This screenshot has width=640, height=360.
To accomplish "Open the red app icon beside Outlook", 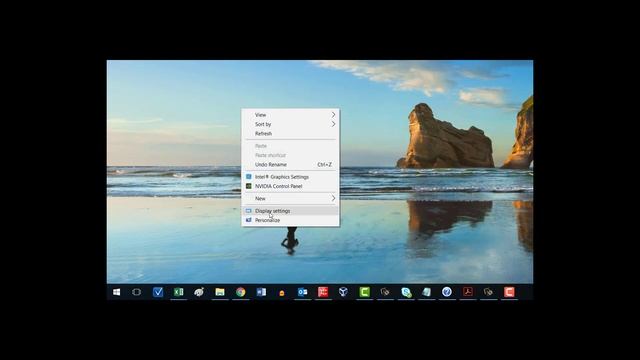I will tap(323, 292).
